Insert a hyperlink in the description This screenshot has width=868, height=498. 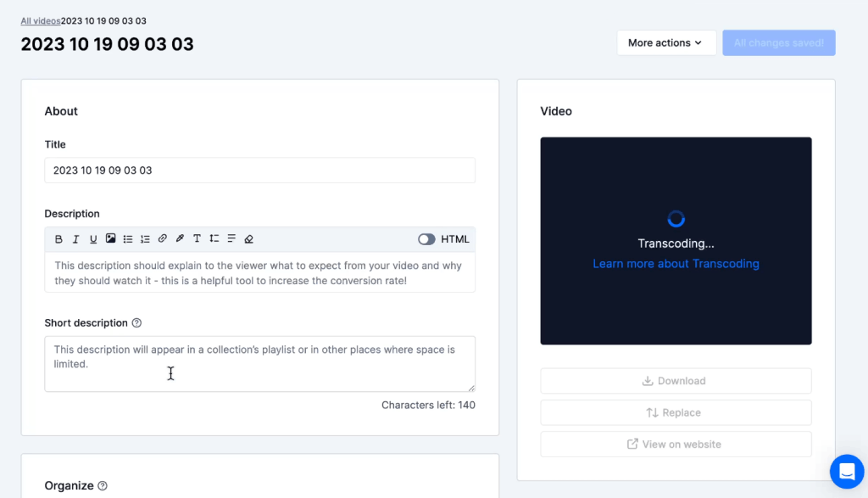(x=163, y=238)
